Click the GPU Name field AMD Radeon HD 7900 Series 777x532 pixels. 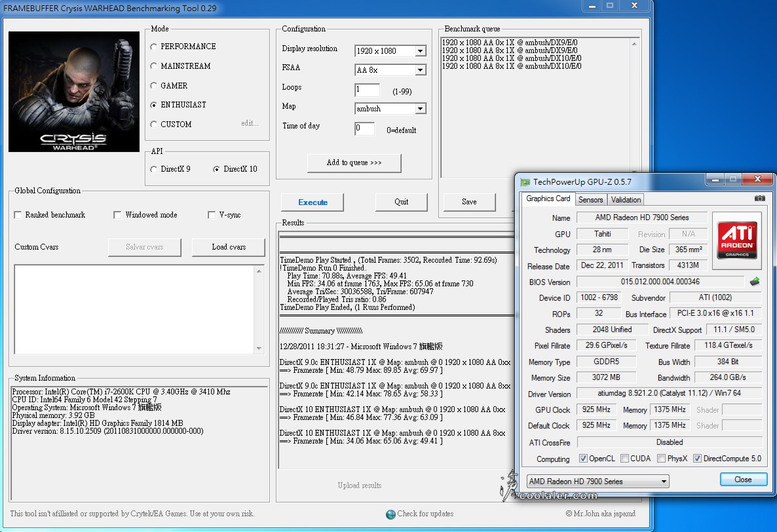(x=642, y=218)
